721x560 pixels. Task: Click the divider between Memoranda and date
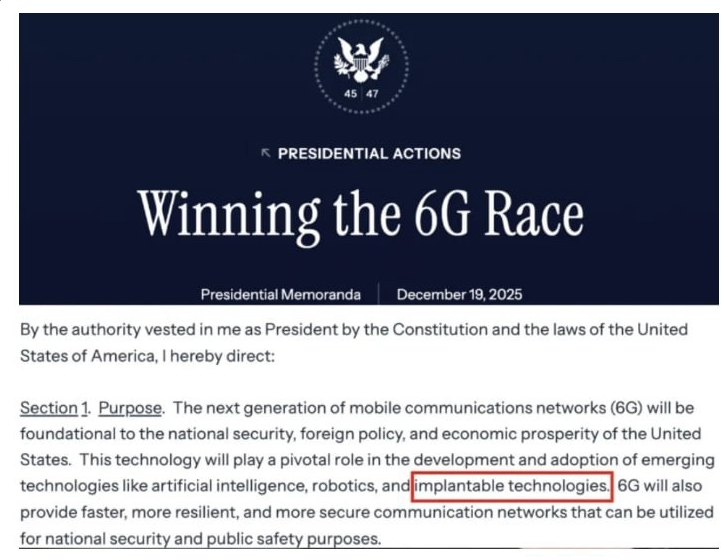tap(378, 294)
